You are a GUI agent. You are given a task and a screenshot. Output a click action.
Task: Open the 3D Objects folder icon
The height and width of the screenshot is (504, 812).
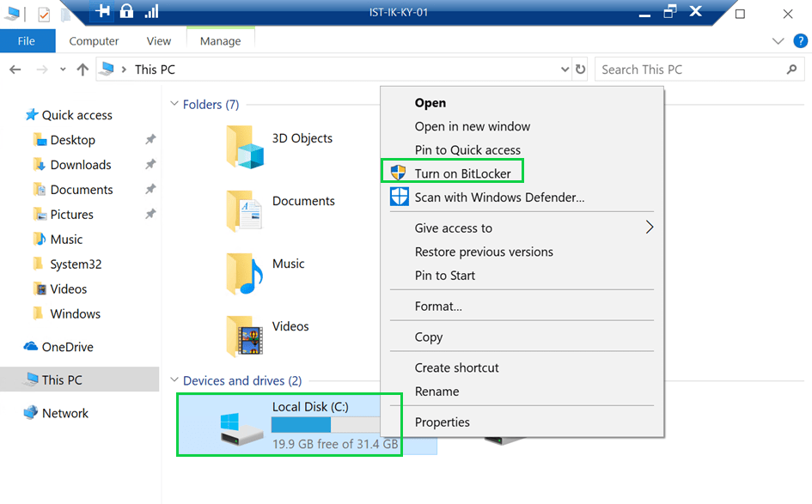(x=244, y=147)
